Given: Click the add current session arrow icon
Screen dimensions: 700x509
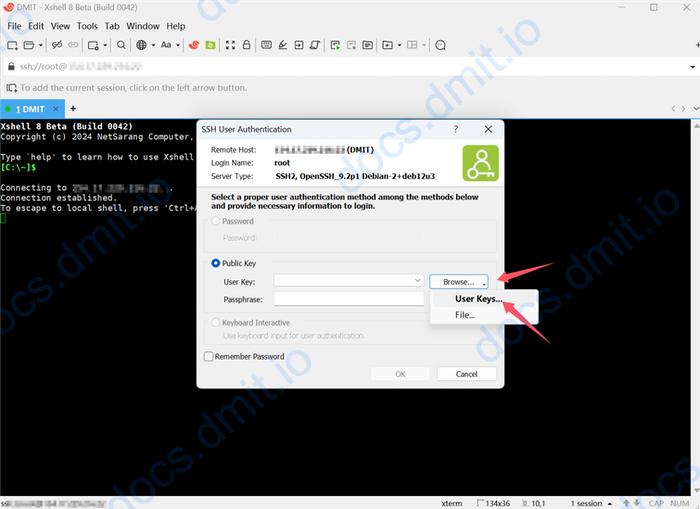Looking at the screenshot, I should [x=11, y=88].
